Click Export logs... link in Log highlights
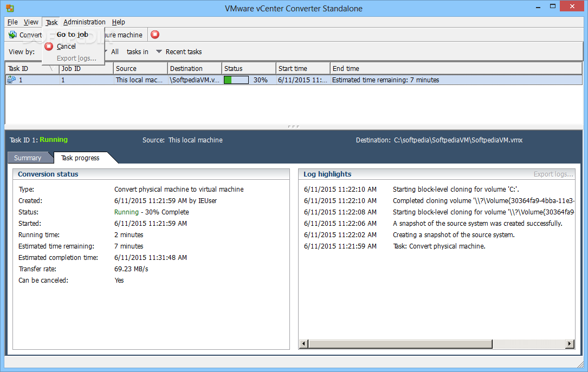 [553, 174]
